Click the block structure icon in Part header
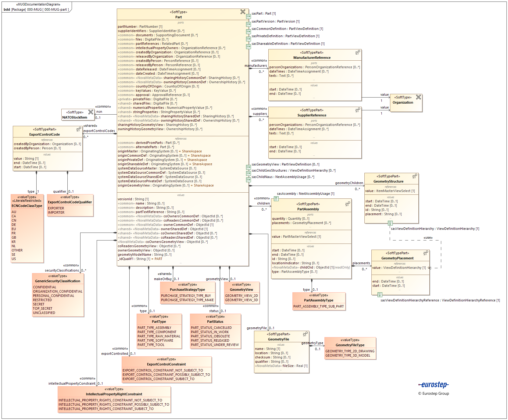Image resolution: width=508 pixels, height=420 pixels. coord(243,12)
